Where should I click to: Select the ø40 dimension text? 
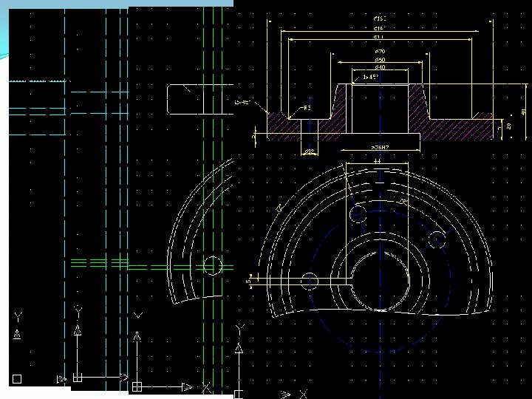[380, 67]
